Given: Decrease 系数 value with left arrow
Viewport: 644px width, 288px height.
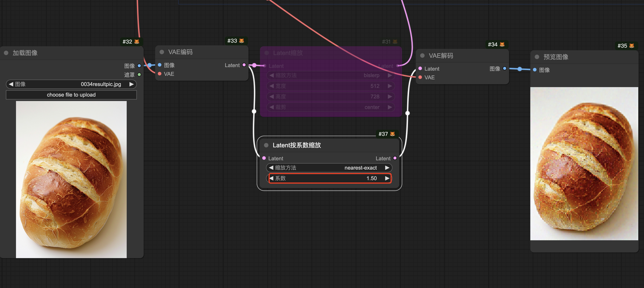Looking at the screenshot, I should 272,178.
